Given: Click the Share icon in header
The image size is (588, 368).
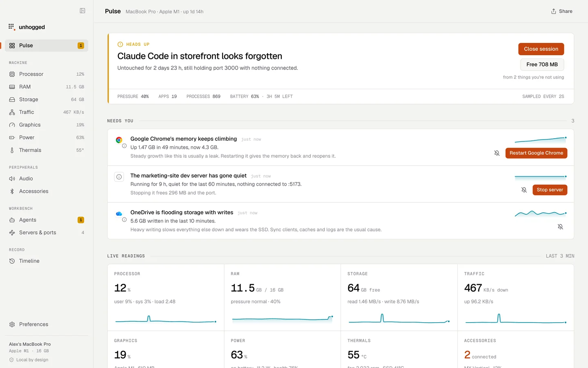Looking at the screenshot, I should [x=554, y=11].
